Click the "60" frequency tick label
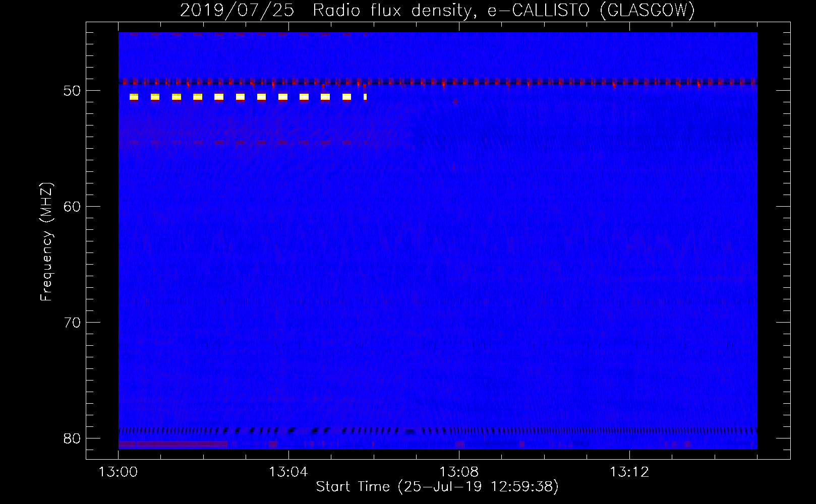 72,207
